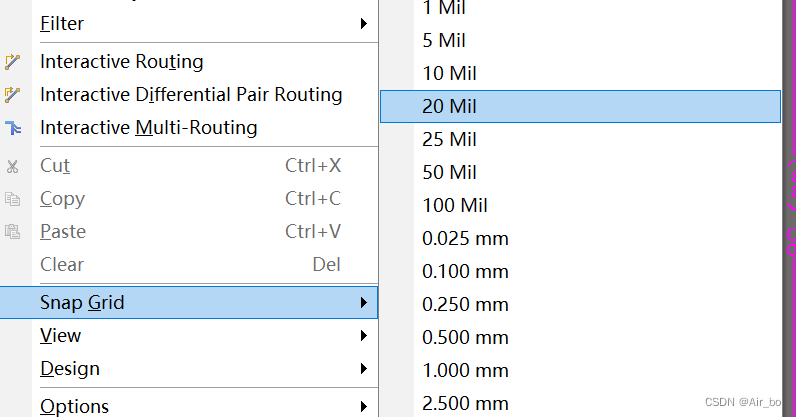Image resolution: width=796 pixels, height=417 pixels.
Task: Open the Options submenu
Action: 75,406
